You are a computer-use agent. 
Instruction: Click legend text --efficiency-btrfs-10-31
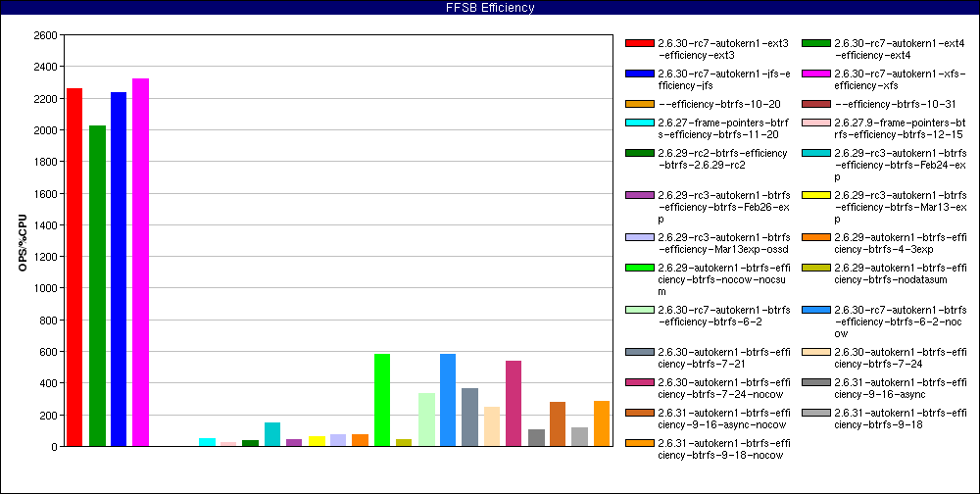[895, 104]
